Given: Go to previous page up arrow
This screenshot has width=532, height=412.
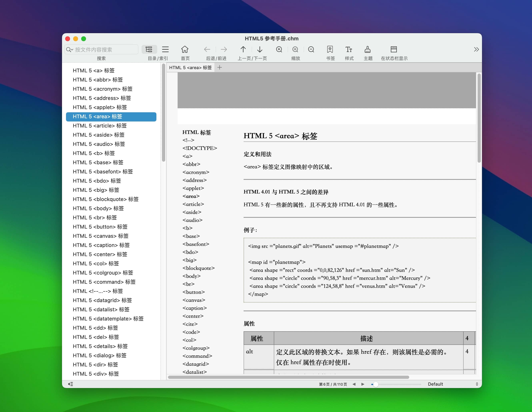Looking at the screenshot, I should click(x=243, y=49).
